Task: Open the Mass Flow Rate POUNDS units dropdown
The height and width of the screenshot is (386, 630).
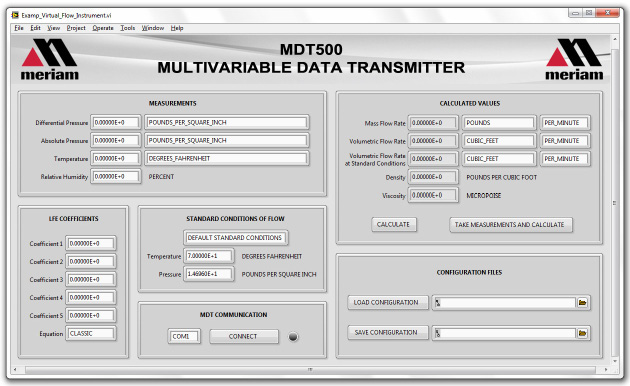Action: tap(499, 123)
